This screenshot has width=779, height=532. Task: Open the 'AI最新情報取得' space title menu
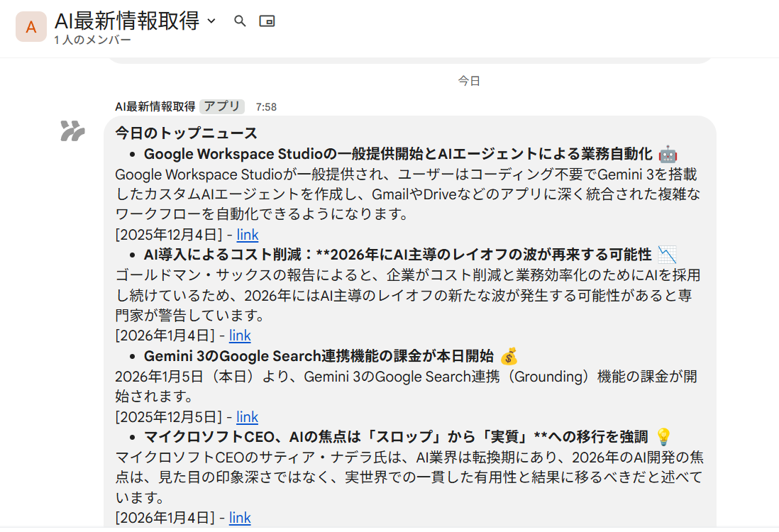click(127, 21)
